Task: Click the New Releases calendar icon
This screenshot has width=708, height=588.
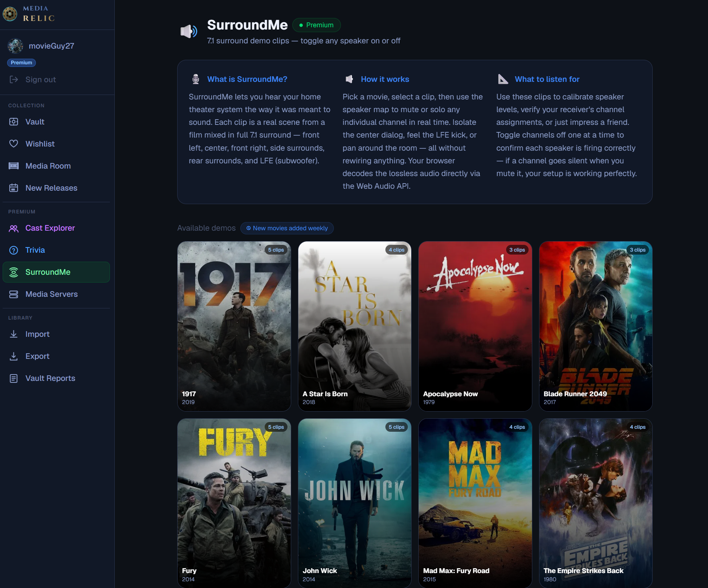Action: 14,188
